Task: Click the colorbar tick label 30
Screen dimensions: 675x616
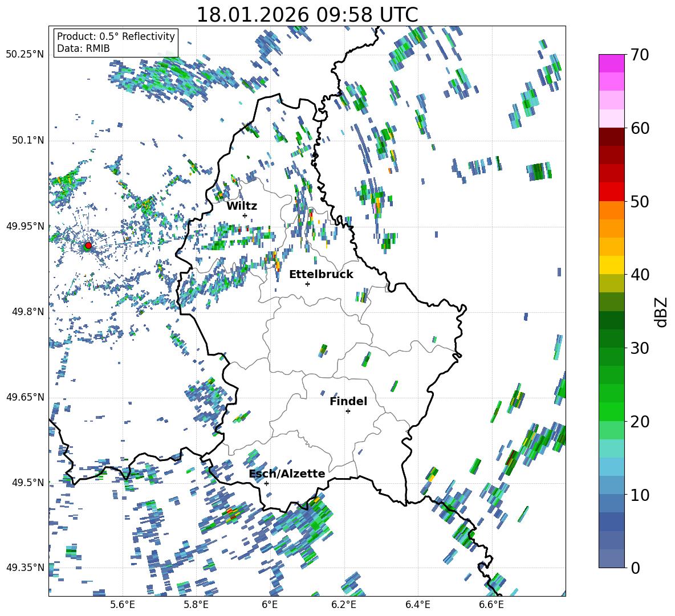Action: click(x=640, y=348)
